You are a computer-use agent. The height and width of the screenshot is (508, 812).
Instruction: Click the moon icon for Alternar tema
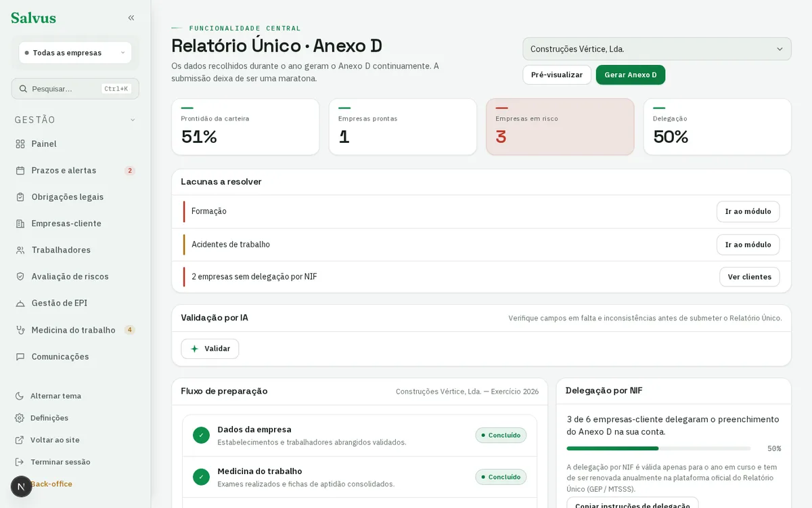pos(20,396)
